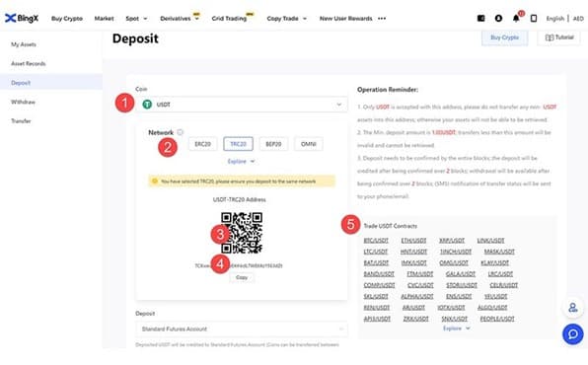The image size is (588, 365).
Task: Open KLAY/USDT contract link
Action: [494, 263]
